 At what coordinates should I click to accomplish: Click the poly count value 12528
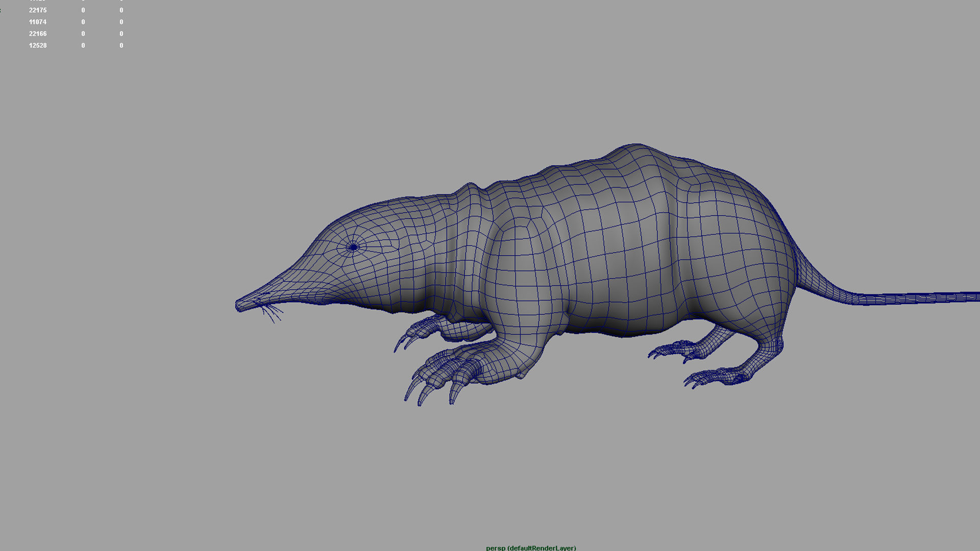(x=38, y=45)
